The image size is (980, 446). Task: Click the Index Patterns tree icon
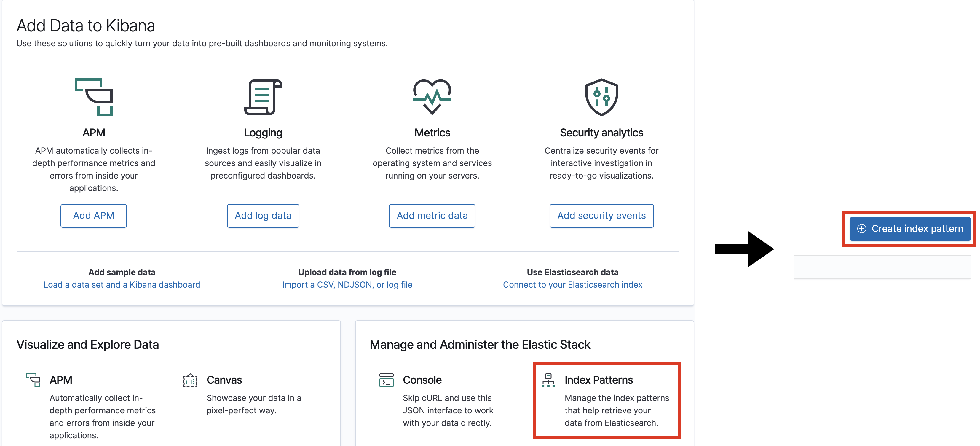[x=548, y=380]
